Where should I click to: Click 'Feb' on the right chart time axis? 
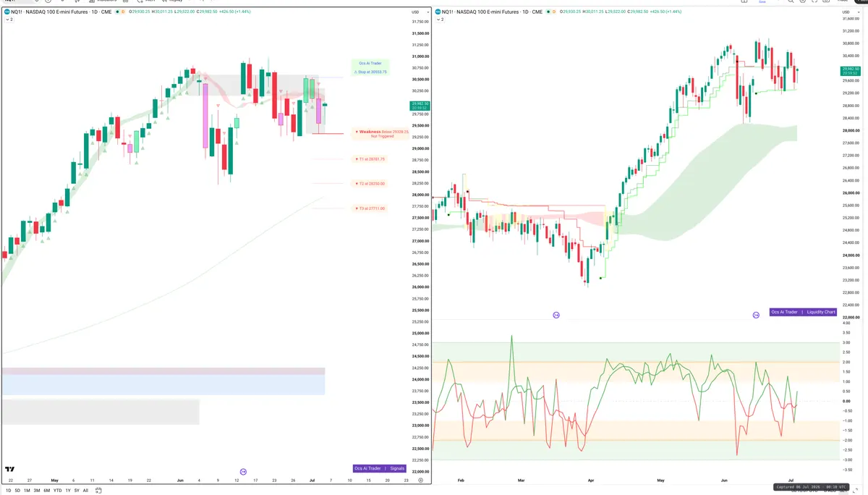click(x=461, y=480)
